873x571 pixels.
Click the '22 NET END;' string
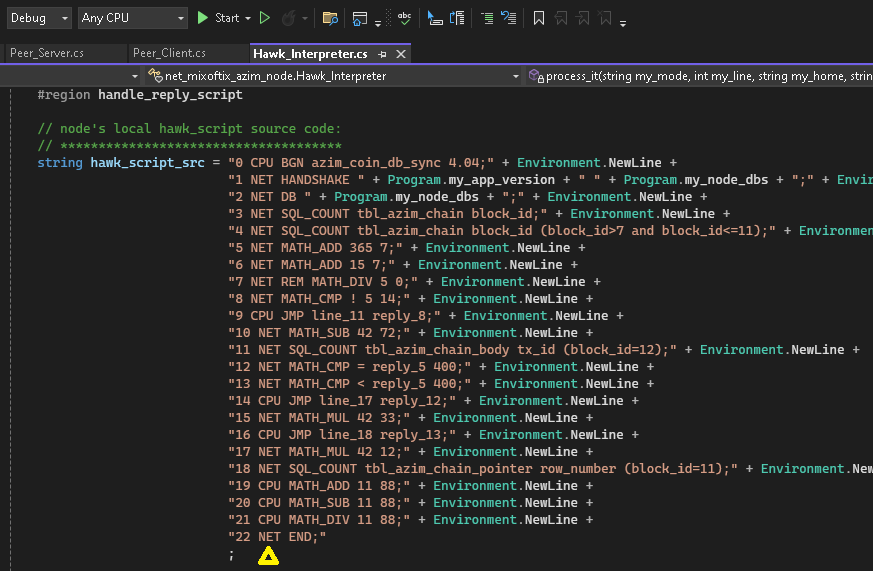coord(277,536)
